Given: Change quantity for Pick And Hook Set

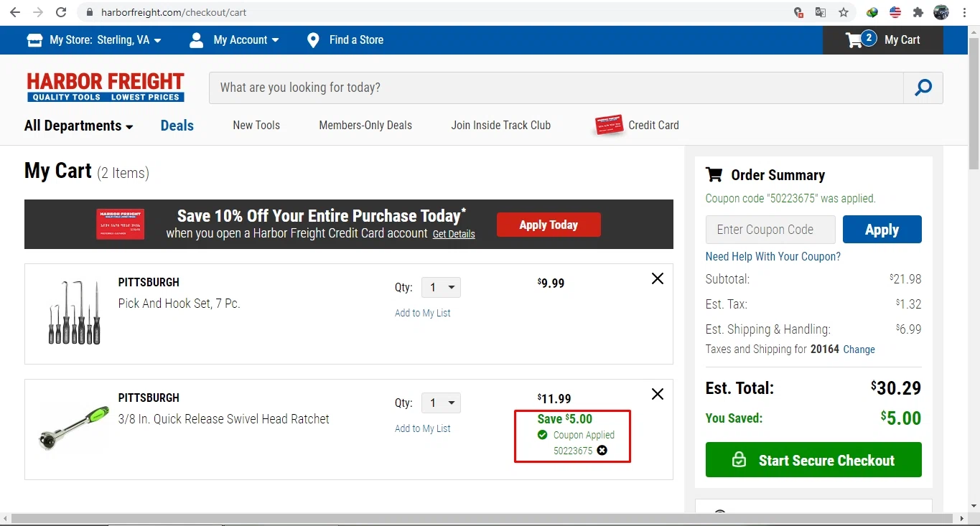Looking at the screenshot, I should point(441,288).
